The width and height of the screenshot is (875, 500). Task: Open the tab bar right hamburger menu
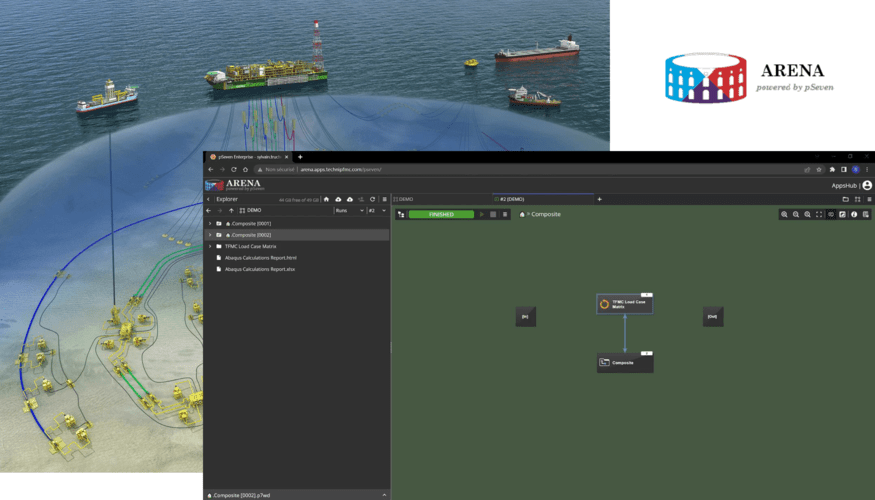click(869, 199)
